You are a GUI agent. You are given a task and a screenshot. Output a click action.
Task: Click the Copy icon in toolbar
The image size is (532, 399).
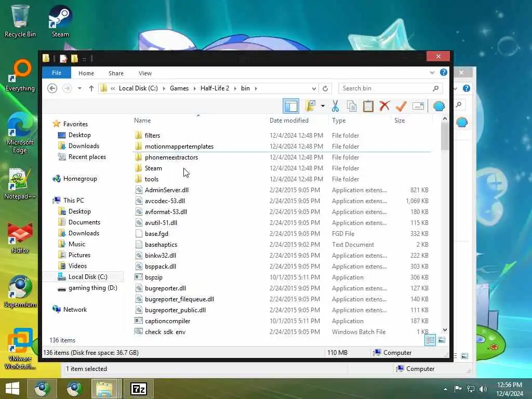coord(352,106)
